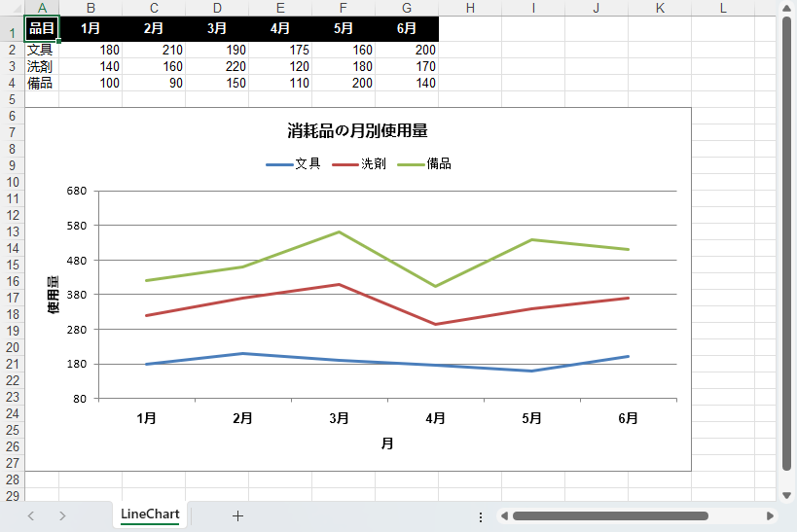
Task: Select the 洗剤 cell in column A
Action: [x=42, y=66]
